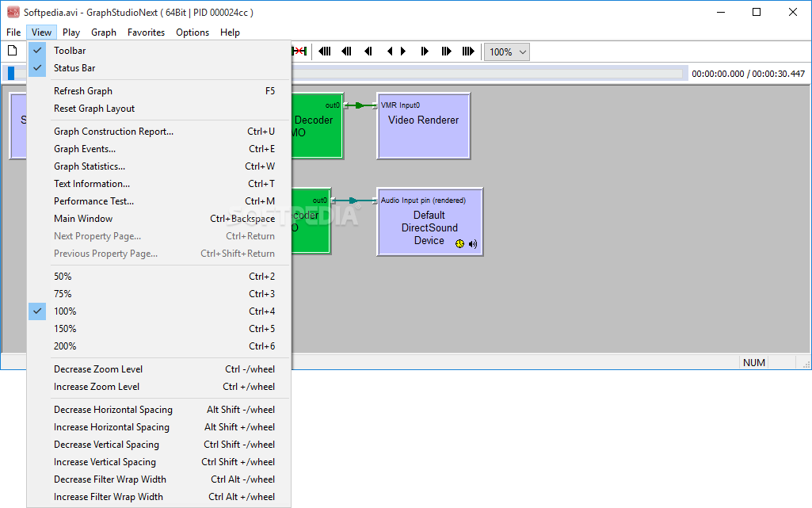Open the Help menu
This screenshot has width=812, height=508.
[230, 32]
